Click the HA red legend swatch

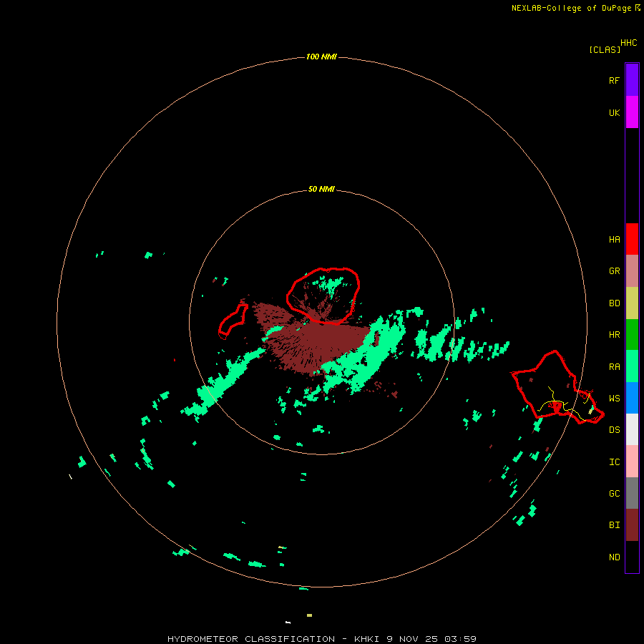point(632,239)
